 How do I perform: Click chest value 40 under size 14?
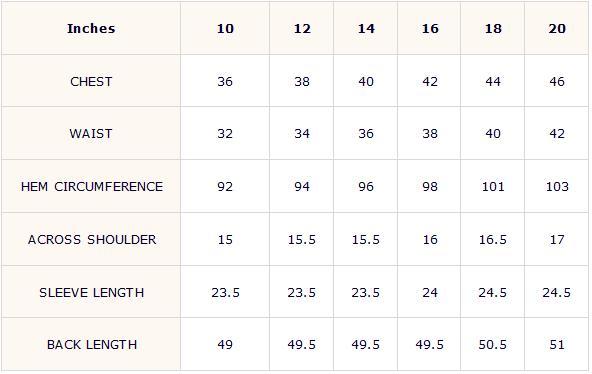(366, 82)
